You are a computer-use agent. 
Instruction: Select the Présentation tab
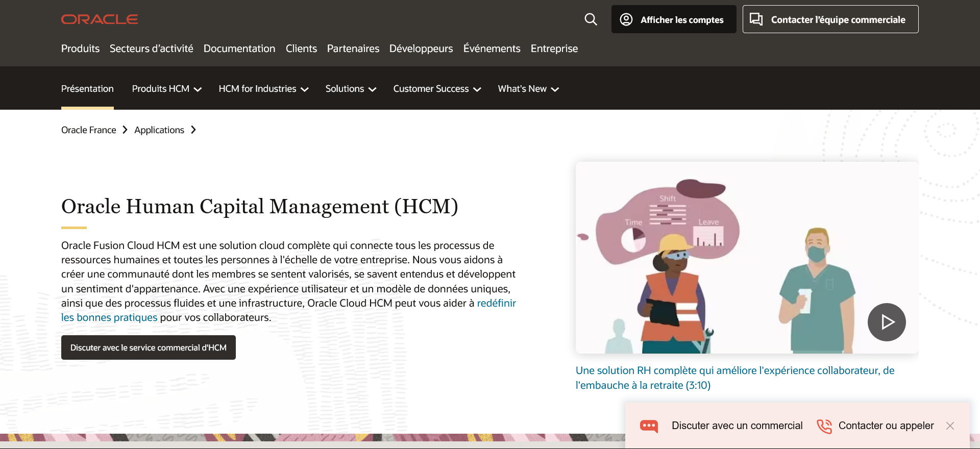pos(87,89)
